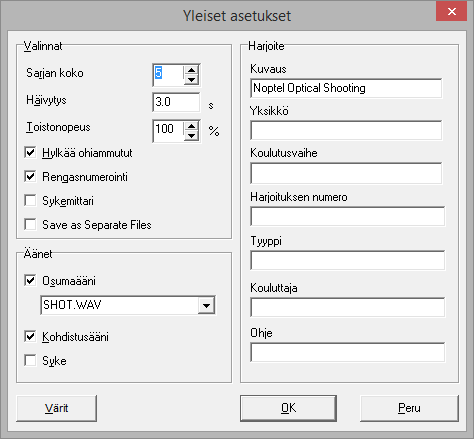Disable Osumaääni sound checkbox

pos(30,281)
